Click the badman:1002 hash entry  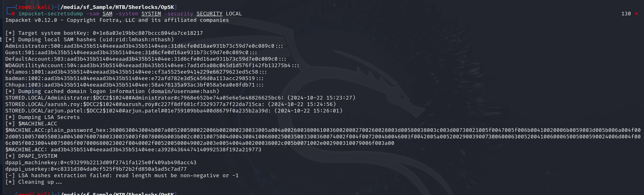[134, 78]
